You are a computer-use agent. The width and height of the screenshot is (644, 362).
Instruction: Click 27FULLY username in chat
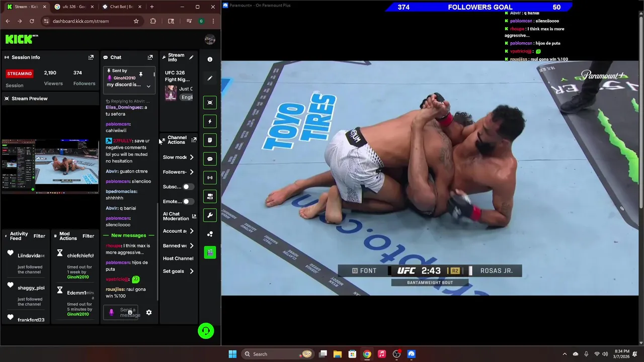click(122, 141)
